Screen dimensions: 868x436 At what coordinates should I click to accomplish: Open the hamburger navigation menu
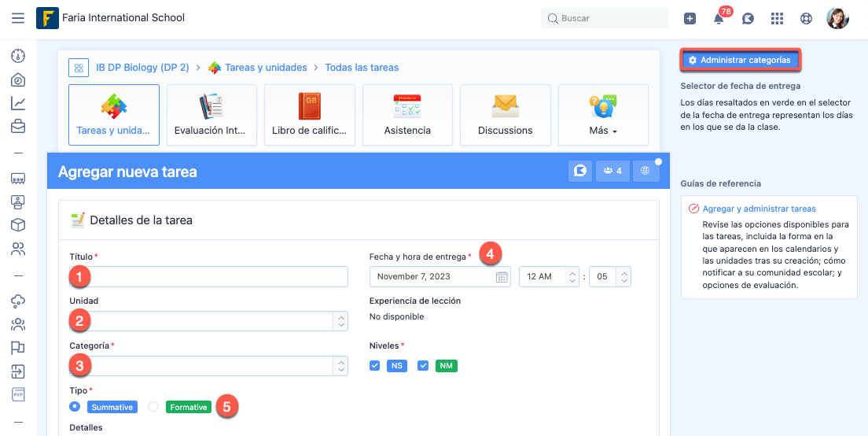(18, 18)
